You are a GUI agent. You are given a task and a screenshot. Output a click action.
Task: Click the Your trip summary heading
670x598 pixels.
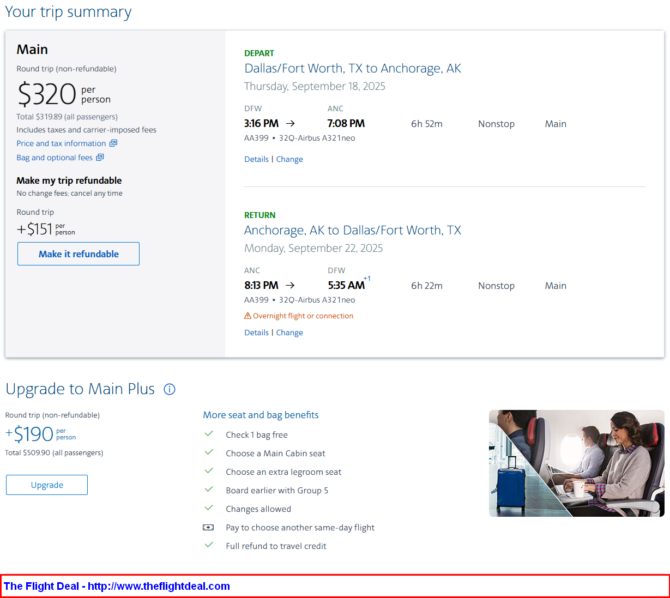68,12
